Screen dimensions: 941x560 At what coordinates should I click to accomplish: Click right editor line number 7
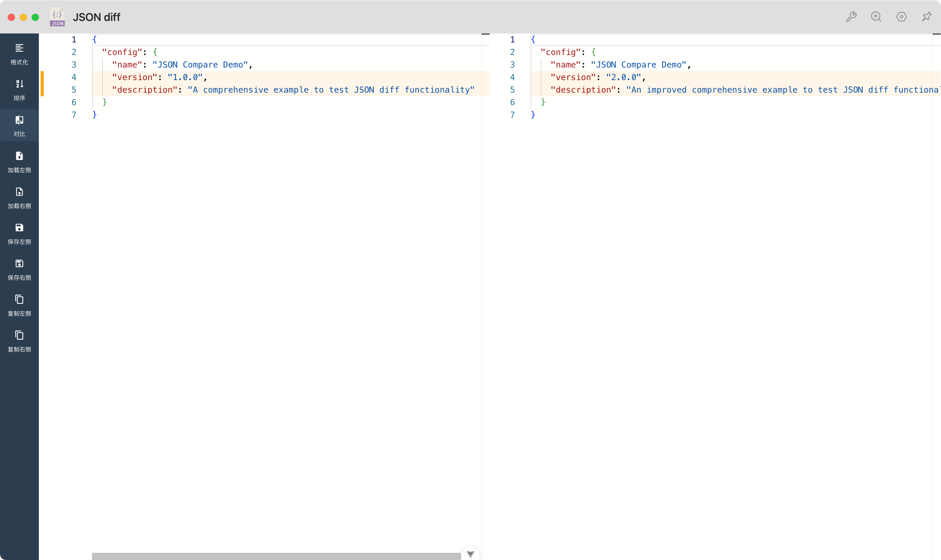click(x=512, y=115)
